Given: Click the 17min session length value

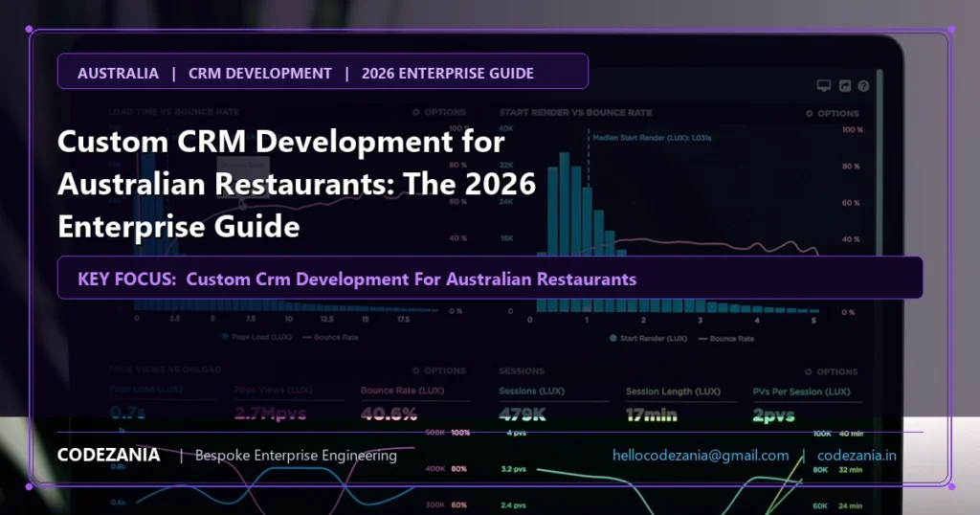Looking at the screenshot, I should [x=651, y=415].
